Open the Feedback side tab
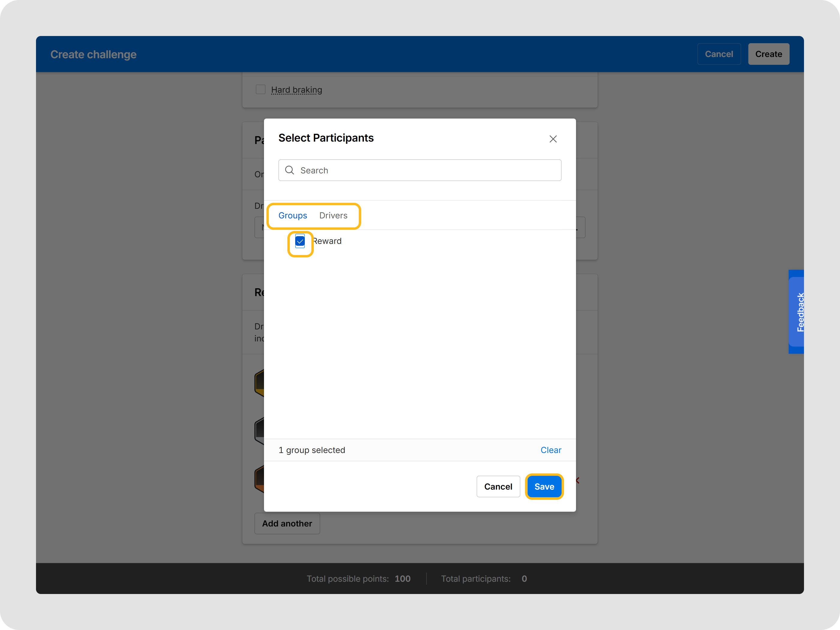This screenshot has height=630, width=840. tap(796, 312)
